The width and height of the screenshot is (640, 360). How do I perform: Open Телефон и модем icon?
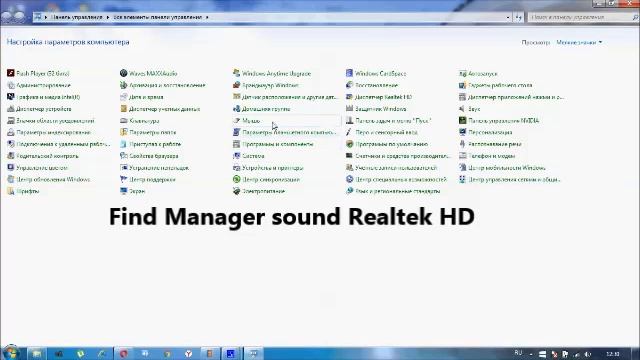462,156
